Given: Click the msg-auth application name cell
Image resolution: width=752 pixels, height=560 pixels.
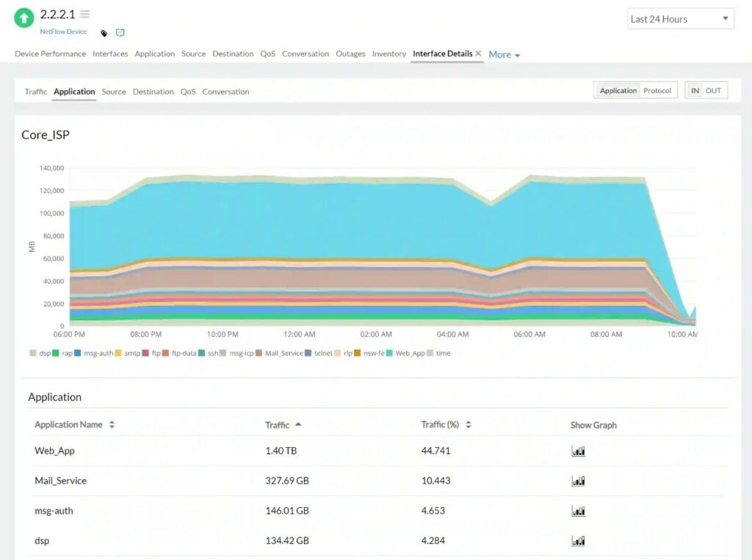Looking at the screenshot, I should (54, 511).
